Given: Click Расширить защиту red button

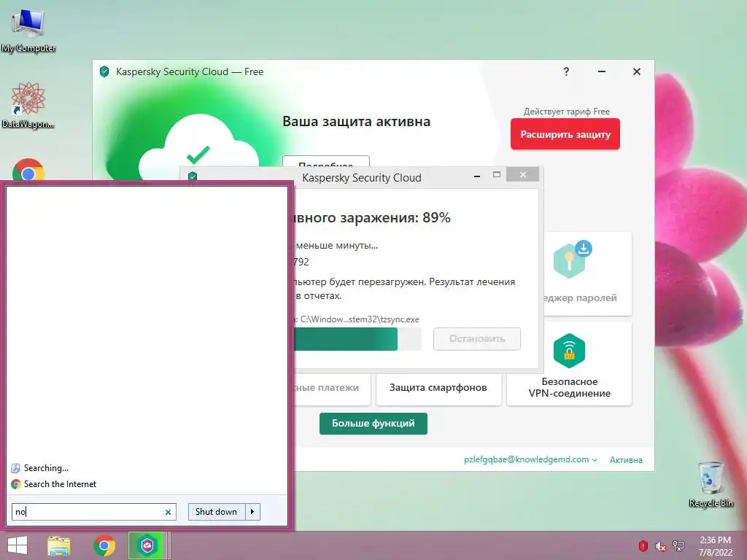Looking at the screenshot, I should coord(565,134).
